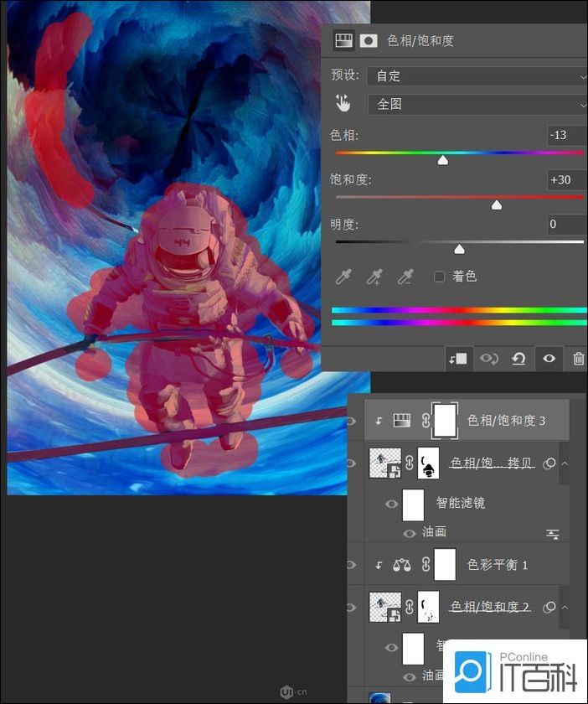
Task: Click the first 智能滤镜 label
Action: click(x=461, y=503)
